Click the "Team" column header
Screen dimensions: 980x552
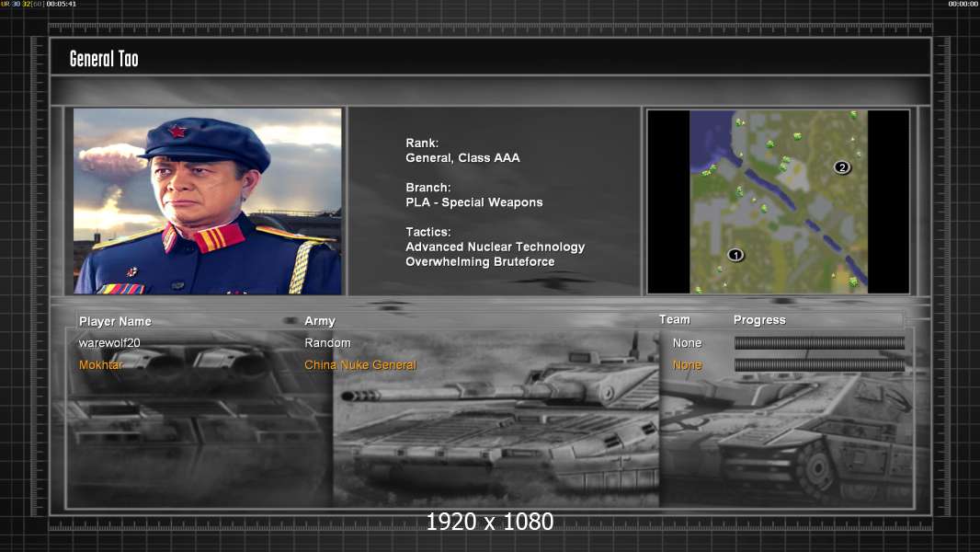click(675, 319)
